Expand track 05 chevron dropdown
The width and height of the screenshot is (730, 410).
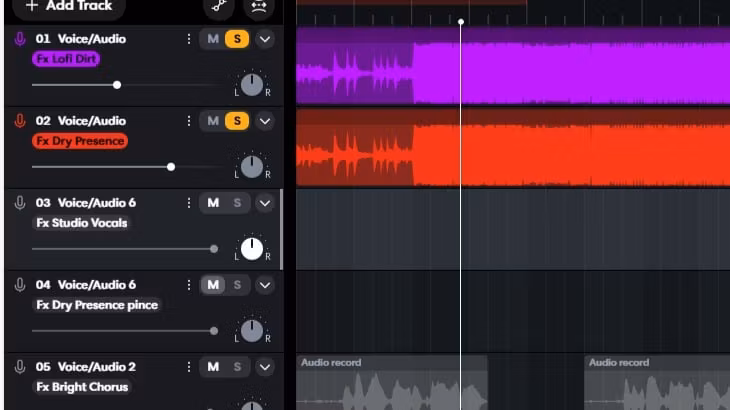[265, 367]
